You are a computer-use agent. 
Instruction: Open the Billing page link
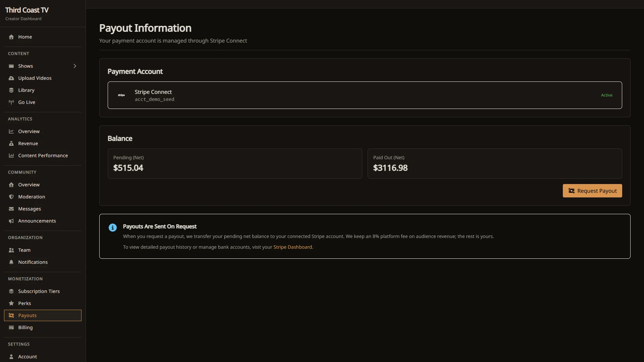pos(43,327)
